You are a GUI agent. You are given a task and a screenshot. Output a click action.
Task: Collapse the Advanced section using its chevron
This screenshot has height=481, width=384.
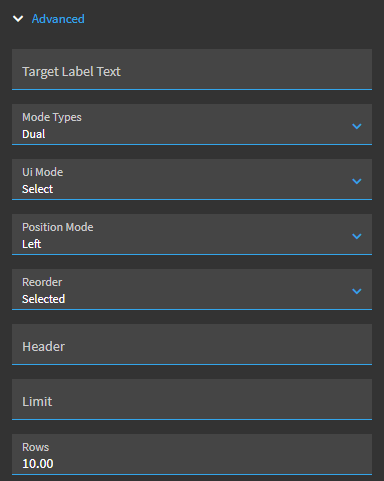point(18,19)
